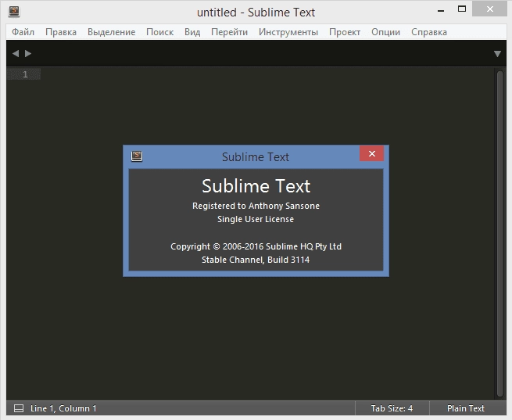This screenshot has height=420, width=512.
Task: Maximize the Sublime Text main window
Action: [462, 9]
